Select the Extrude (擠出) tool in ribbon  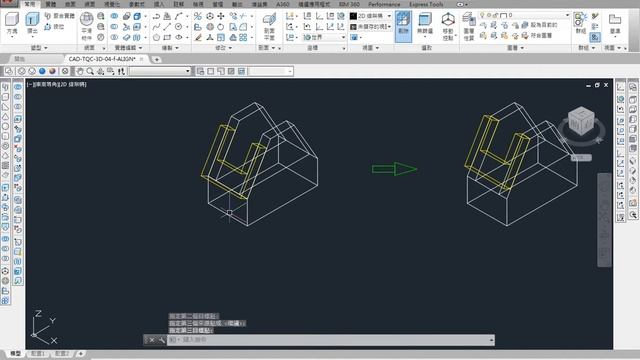32,24
